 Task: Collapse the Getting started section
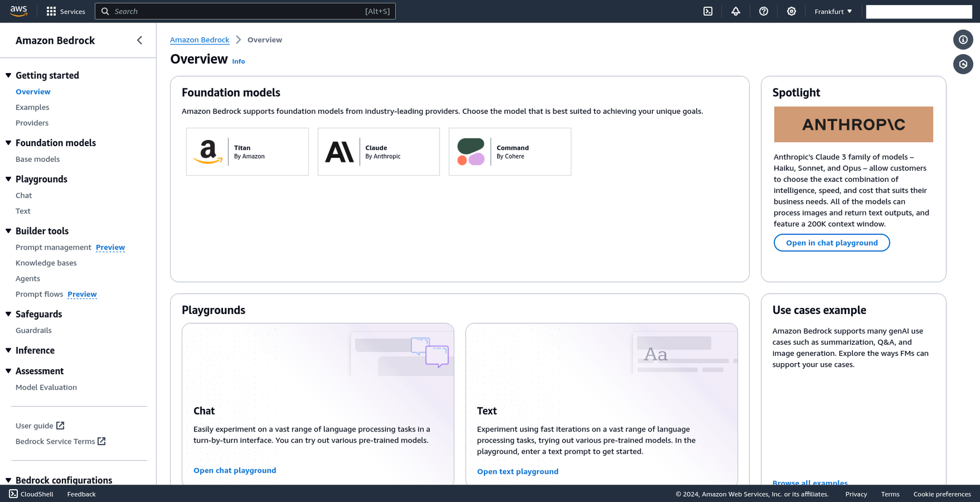(8, 76)
